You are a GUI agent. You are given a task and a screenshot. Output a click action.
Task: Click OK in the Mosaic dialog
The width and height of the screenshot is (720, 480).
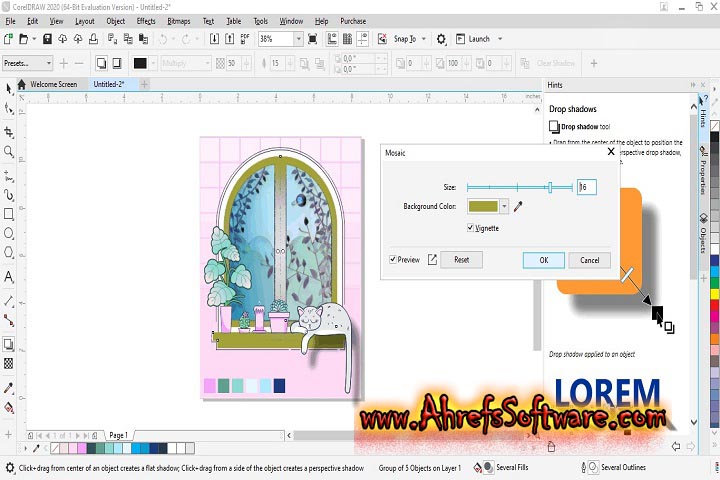pyautogui.click(x=544, y=260)
